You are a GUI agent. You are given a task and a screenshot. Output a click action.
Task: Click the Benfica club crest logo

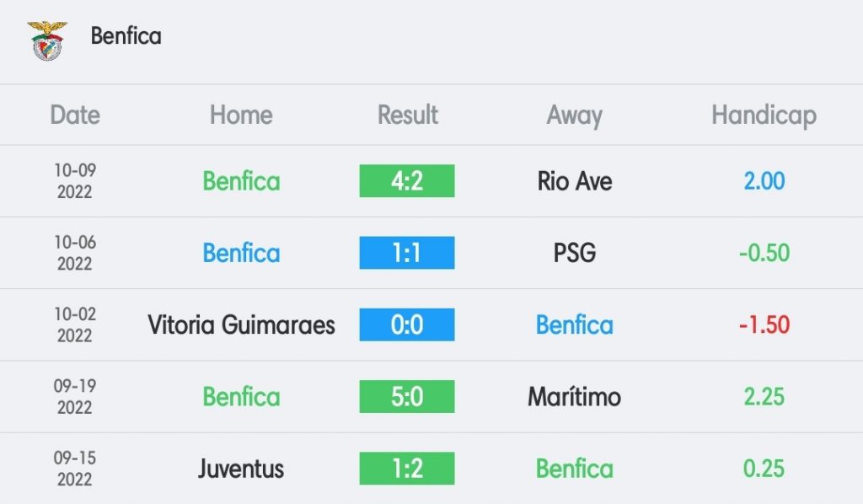47,40
